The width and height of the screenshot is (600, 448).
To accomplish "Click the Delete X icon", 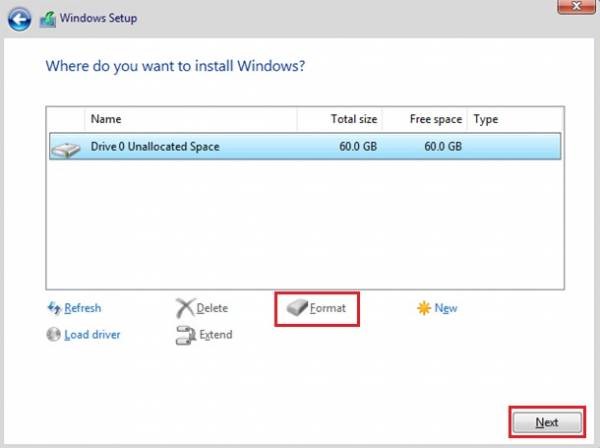I will click(185, 308).
